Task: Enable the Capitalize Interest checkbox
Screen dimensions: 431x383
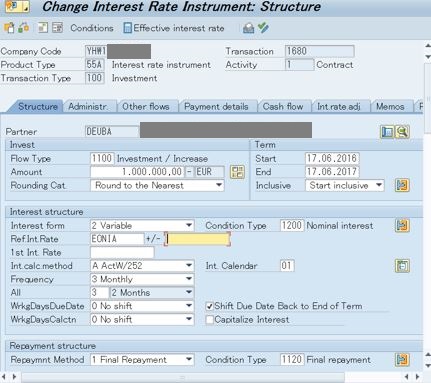Action: [209, 320]
